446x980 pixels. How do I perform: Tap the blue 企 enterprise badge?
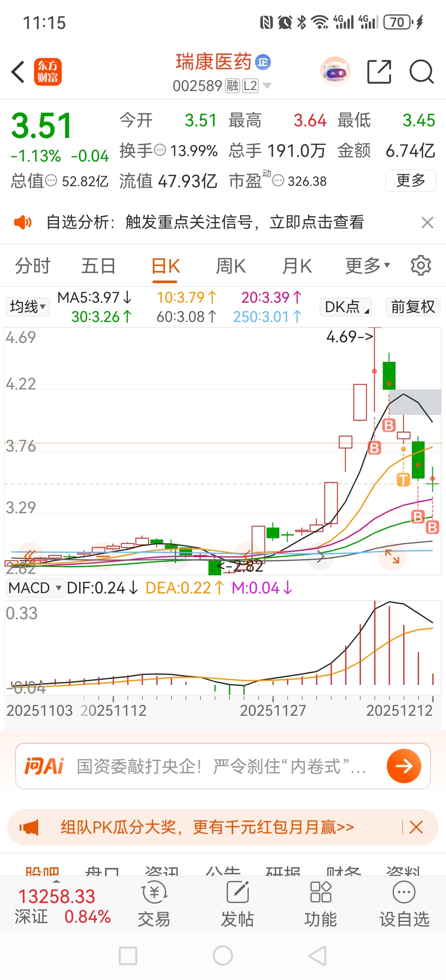click(x=263, y=62)
